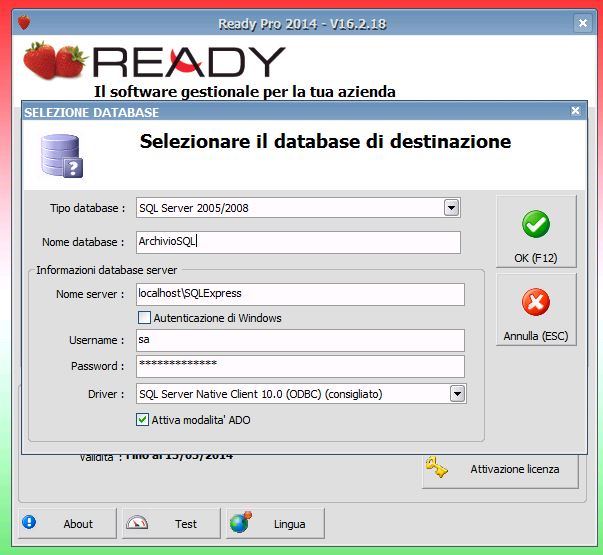Image resolution: width=603 pixels, height=555 pixels.
Task: Click the Username input field
Action: tap(300, 340)
